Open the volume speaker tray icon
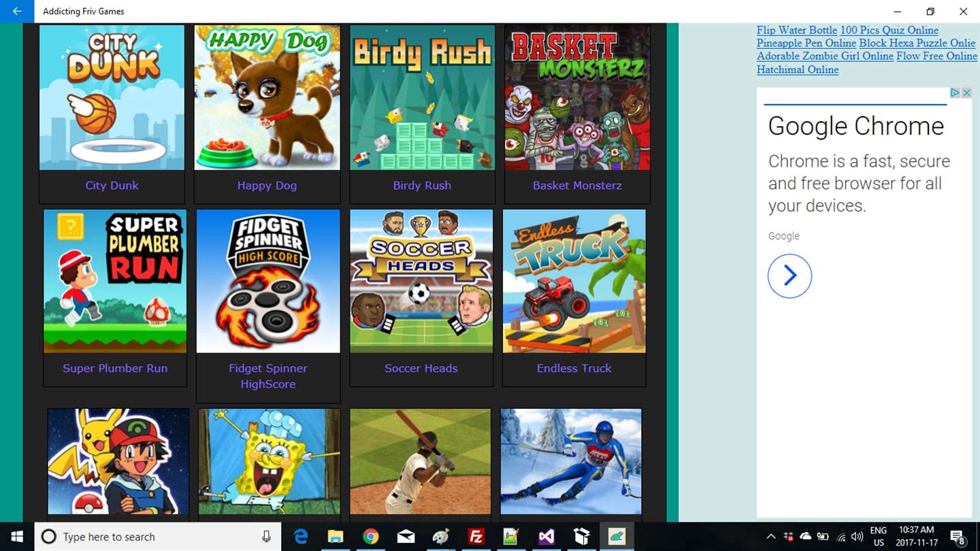This screenshot has width=980, height=551. point(857,537)
